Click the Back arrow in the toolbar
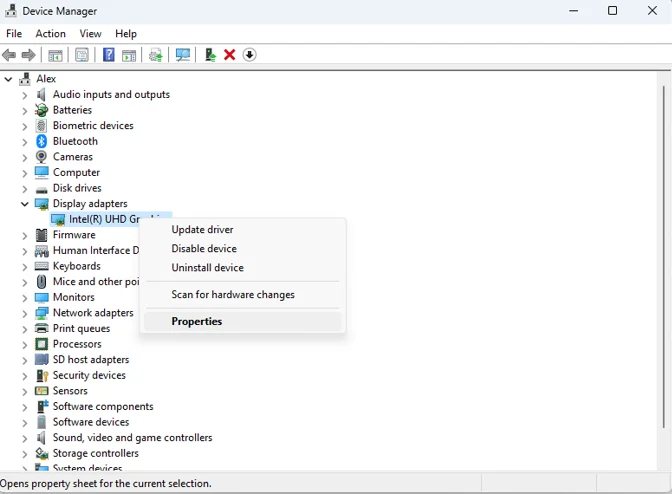The image size is (672, 494). click(10, 55)
